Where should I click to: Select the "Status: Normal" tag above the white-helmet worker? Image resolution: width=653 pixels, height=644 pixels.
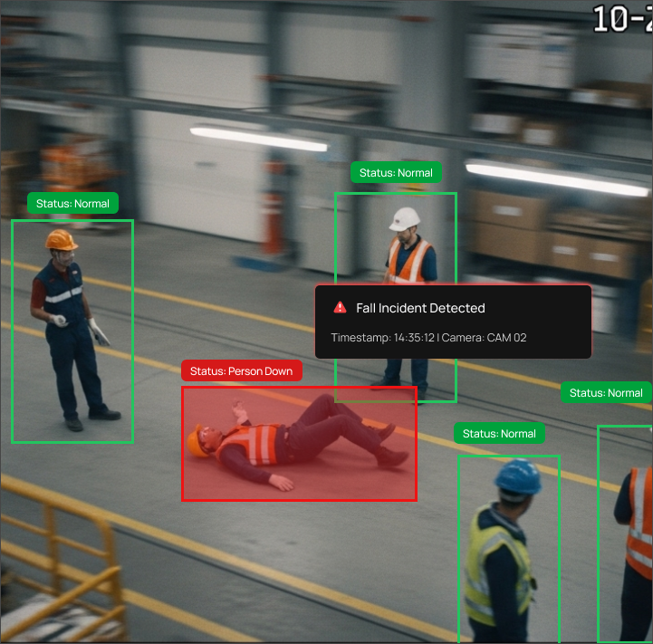click(396, 173)
